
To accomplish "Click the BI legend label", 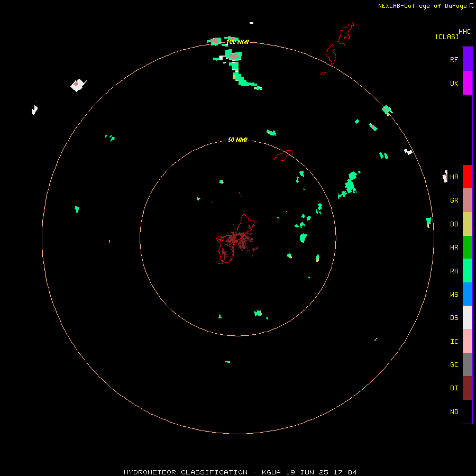I will tap(454, 388).
